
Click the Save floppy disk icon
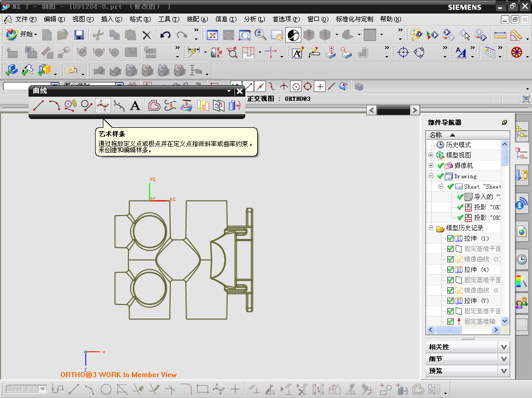[x=79, y=35]
